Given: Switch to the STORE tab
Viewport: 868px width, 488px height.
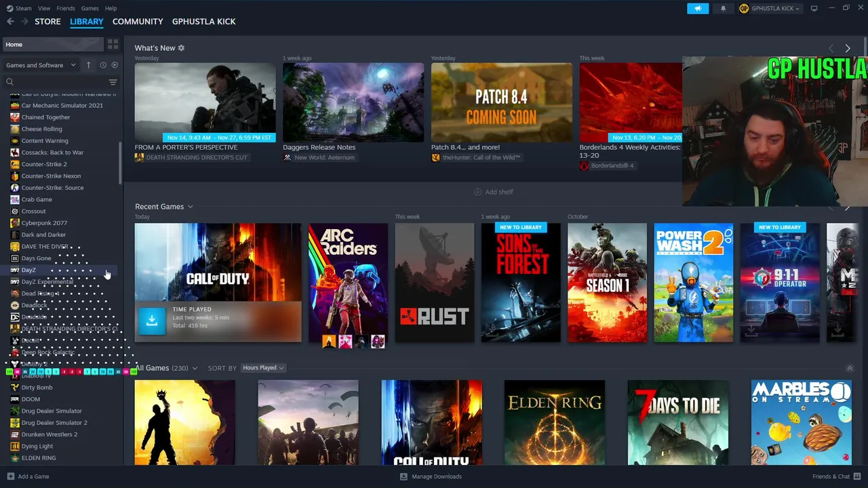Looking at the screenshot, I should (x=47, y=22).
